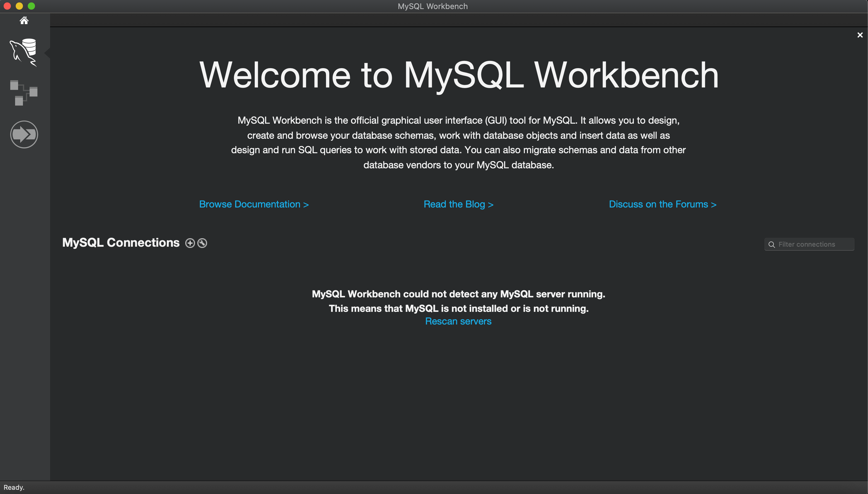Open the Home tab icon
This screenshot has height=494, width=868.
24,21
